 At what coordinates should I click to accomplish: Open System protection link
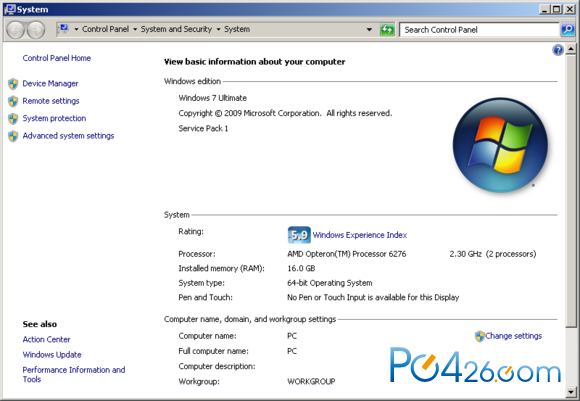54,118
